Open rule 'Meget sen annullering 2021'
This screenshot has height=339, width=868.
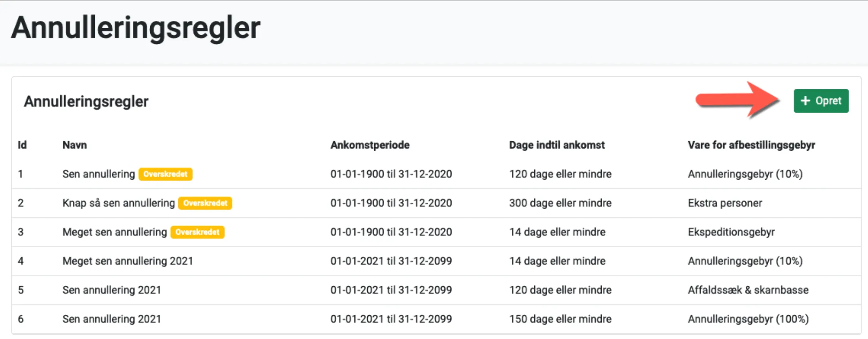point(128,261)
